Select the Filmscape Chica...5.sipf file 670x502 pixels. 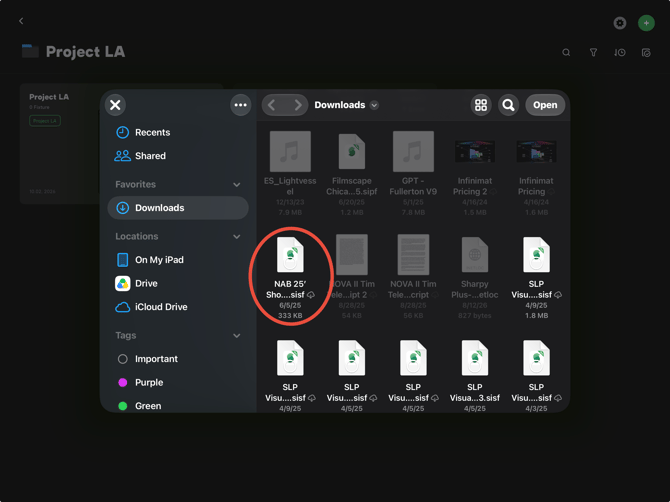[x=352, y=173]
